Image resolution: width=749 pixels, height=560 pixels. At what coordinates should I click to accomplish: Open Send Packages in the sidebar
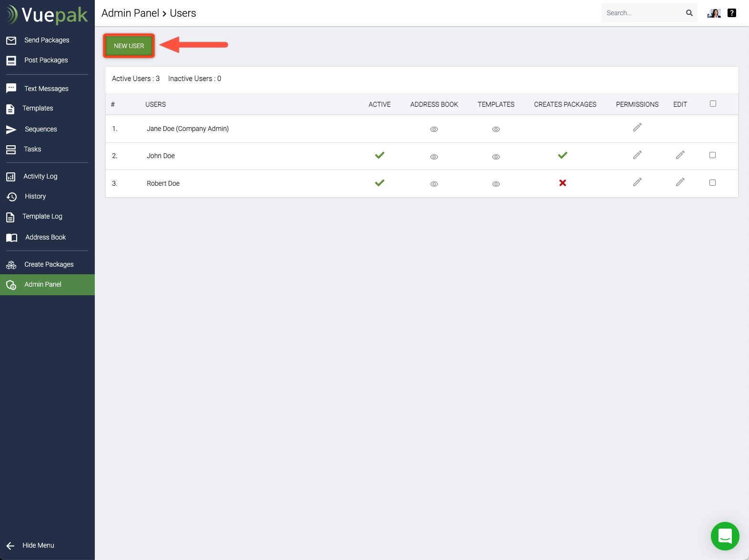tap(46, 40)
